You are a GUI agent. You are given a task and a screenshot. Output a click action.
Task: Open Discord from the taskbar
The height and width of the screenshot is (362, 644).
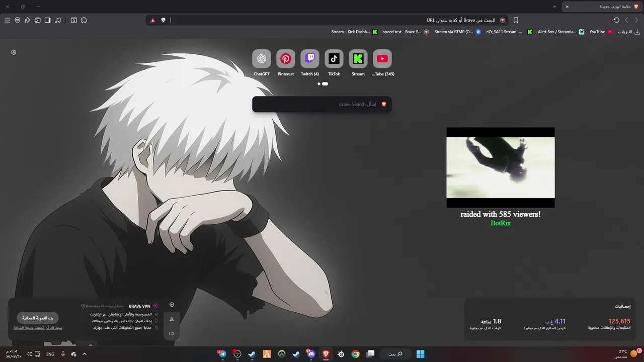click(x=311, y=354)
